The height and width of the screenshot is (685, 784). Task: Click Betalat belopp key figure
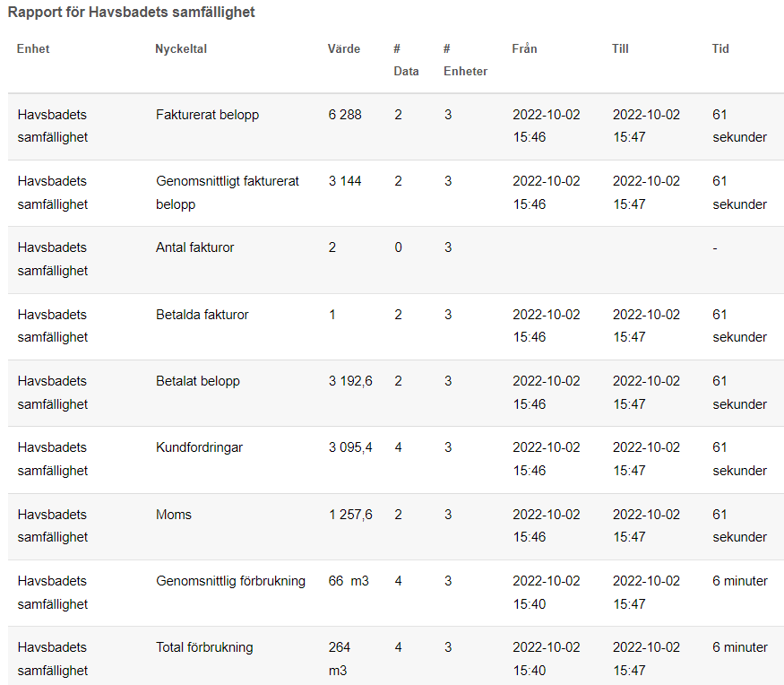pyautogui.click(x=197, y=381)
